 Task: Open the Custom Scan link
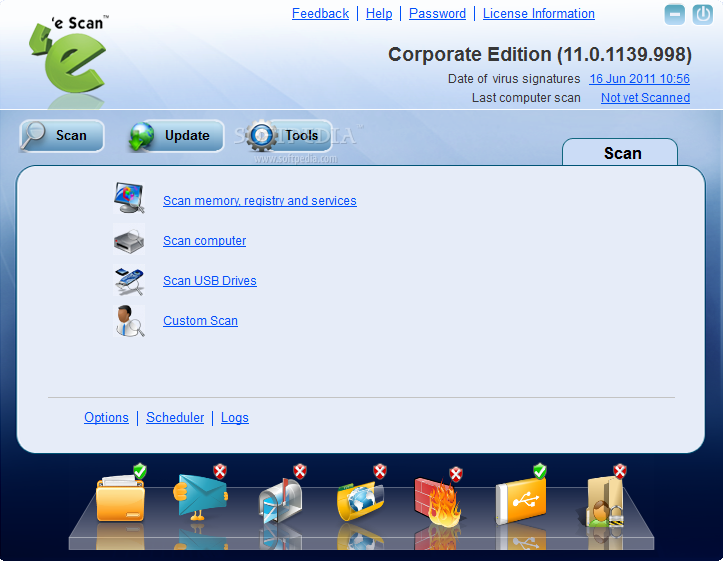(201, 321)
